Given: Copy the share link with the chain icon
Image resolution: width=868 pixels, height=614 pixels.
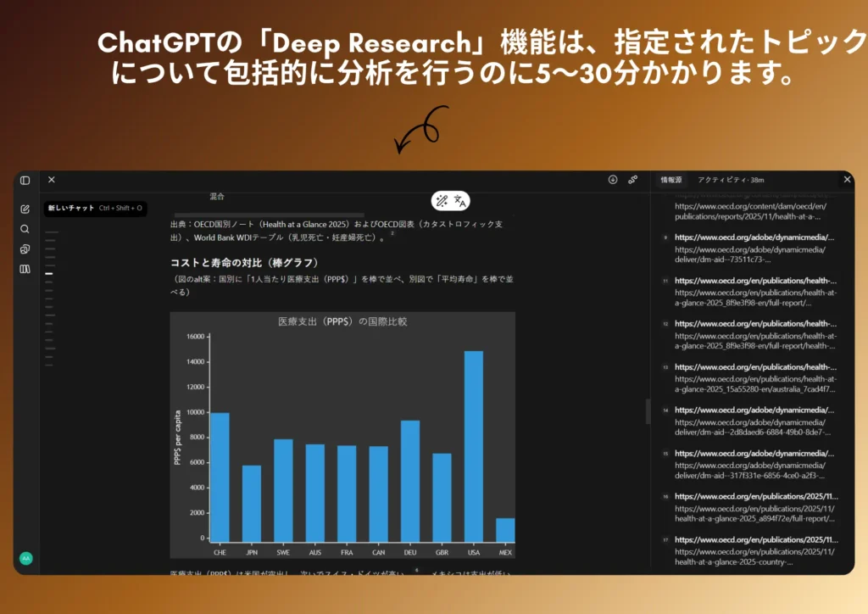Looking at the screenshot, I should click(x=632, y=180).
